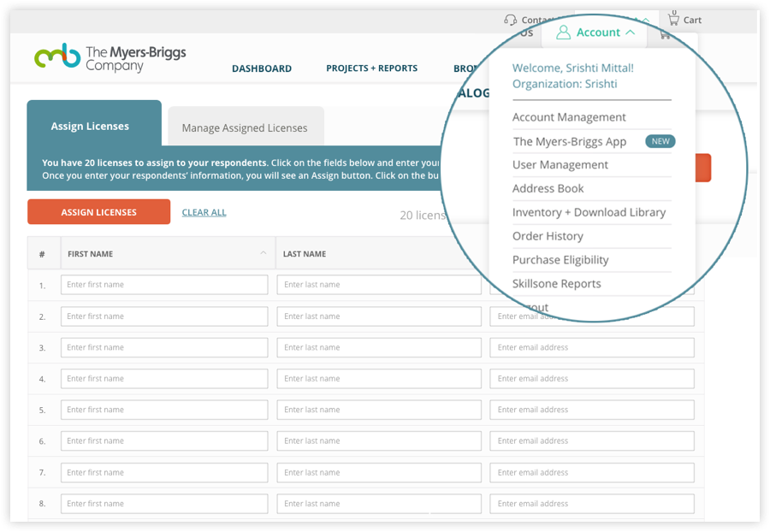Focus first name field in row 4
Screen dimensions: 770x532
[164, 379]
